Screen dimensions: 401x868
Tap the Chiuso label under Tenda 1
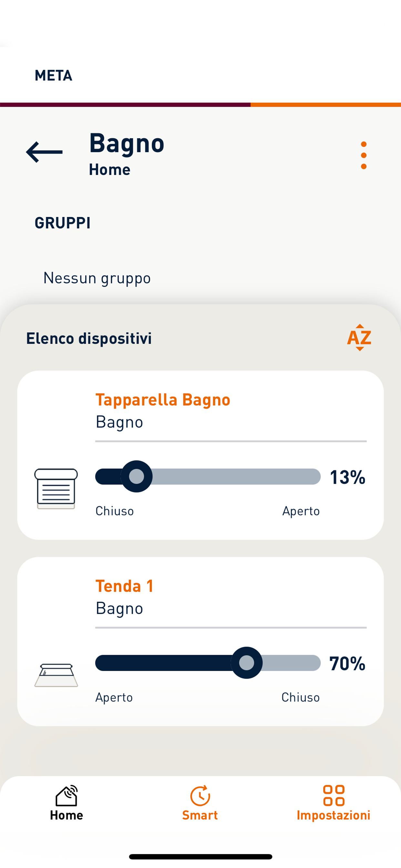coord(301,697)
